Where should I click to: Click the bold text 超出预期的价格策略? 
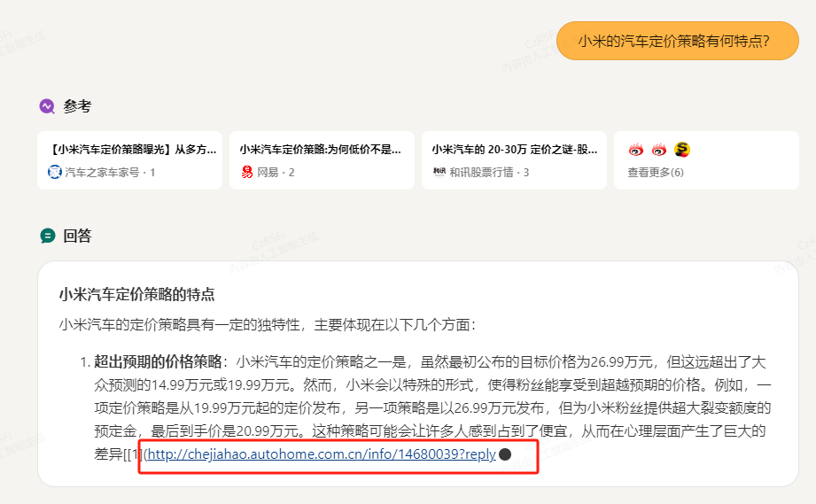point(158,361)
